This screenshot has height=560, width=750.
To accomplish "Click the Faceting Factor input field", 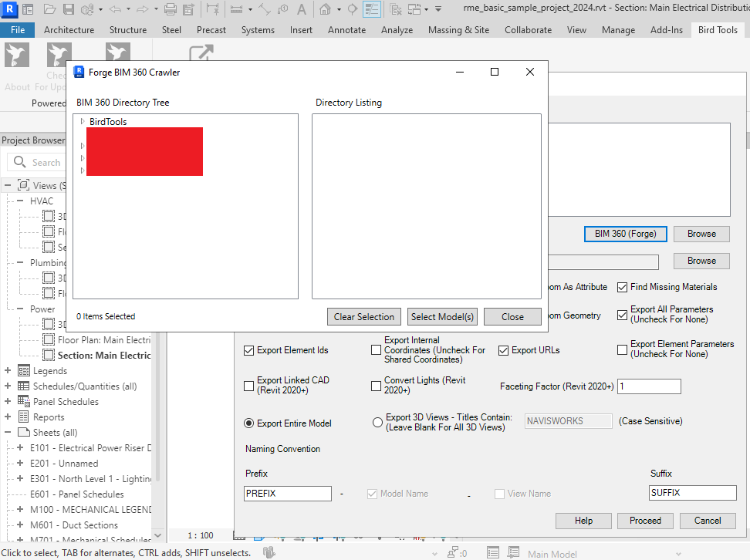I will [x=649, y=386].
